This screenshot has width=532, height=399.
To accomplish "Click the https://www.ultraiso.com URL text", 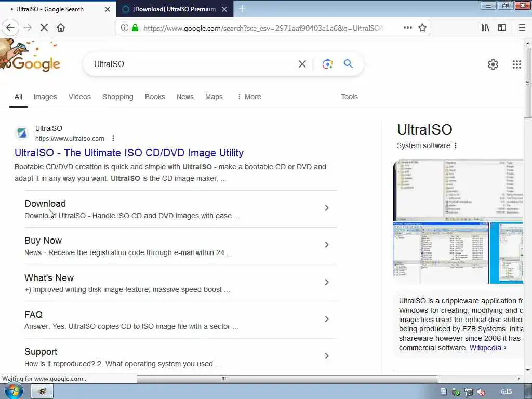I will [x=70, y=138].
